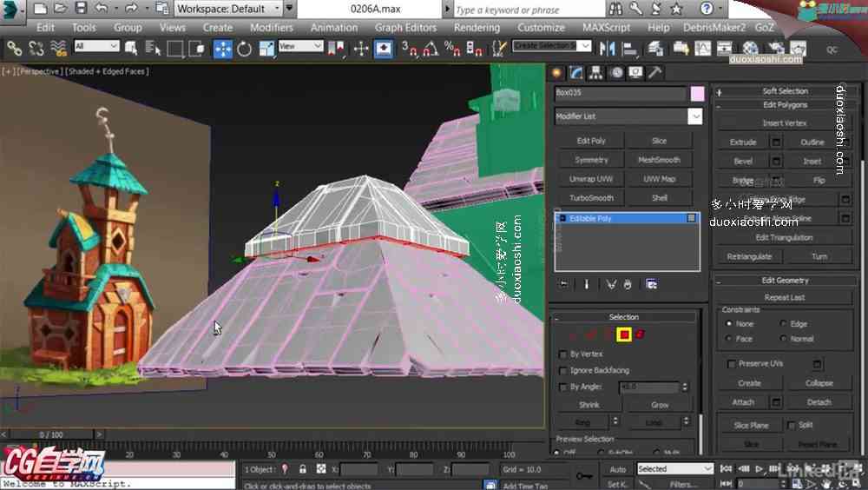The height and width of the screenshot is (490, 868).
Task: Select Polygon sub-object level icon
Action: point(624,334)
